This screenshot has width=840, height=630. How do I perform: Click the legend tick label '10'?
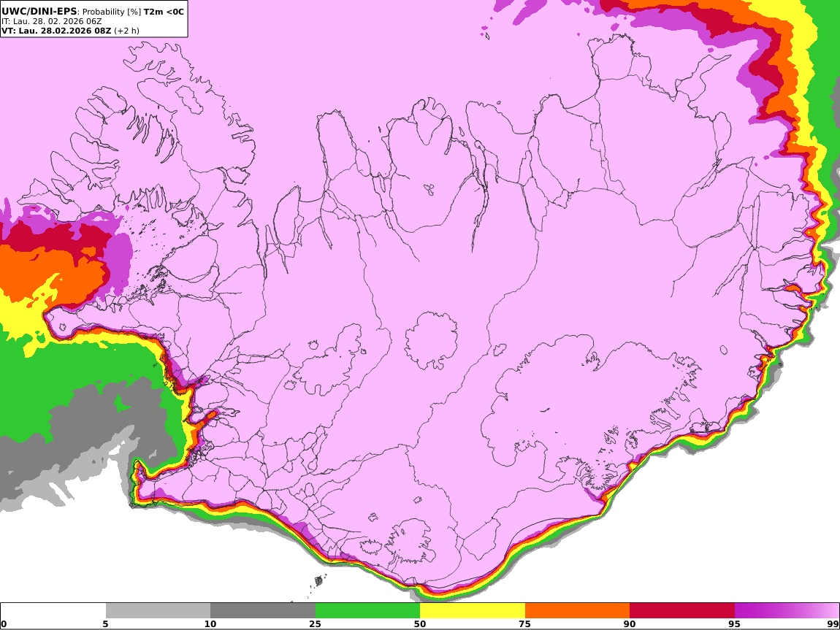(210, 623)
